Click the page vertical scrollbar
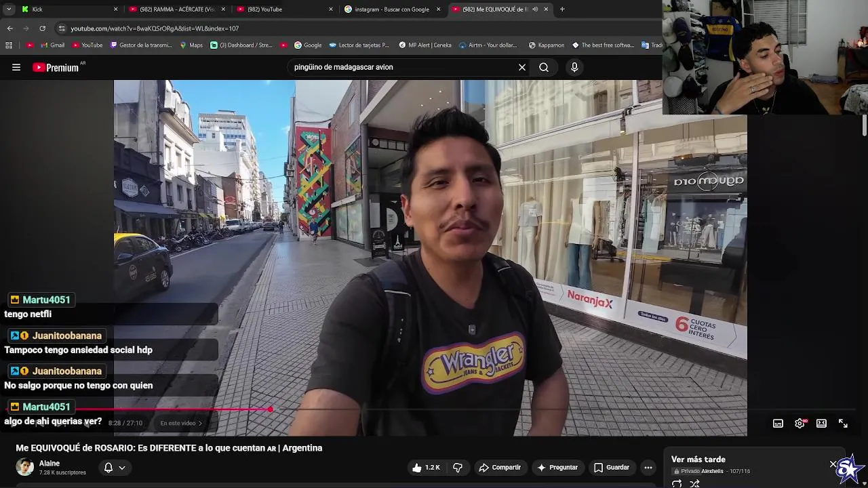 coord(865,125)
